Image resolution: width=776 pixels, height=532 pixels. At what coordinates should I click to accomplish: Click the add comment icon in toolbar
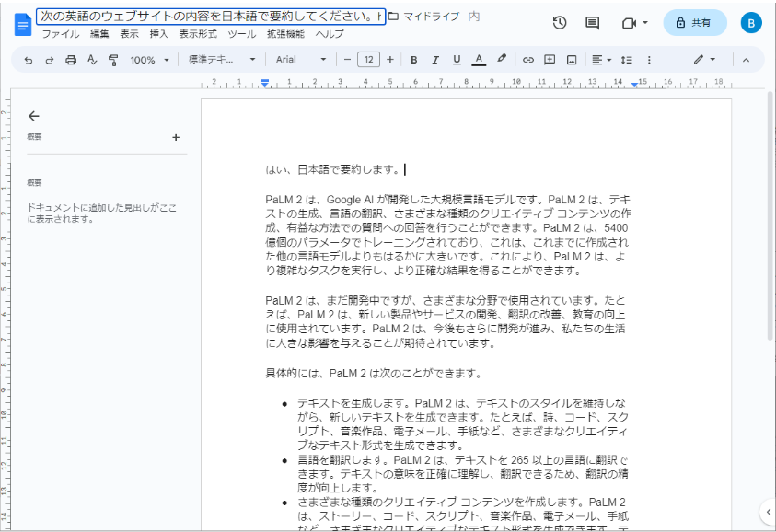[x=550, y=60]
